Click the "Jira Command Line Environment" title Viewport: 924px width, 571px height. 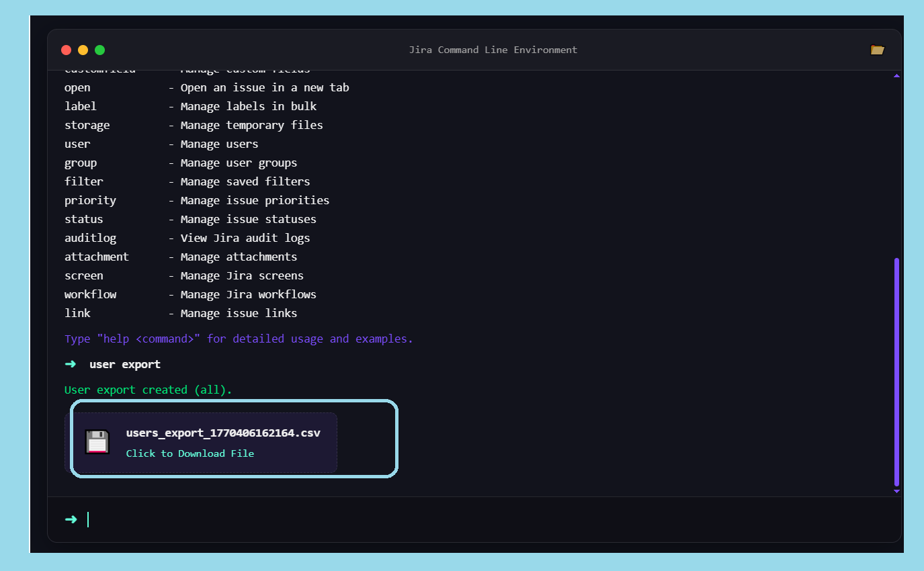point(493,50)
